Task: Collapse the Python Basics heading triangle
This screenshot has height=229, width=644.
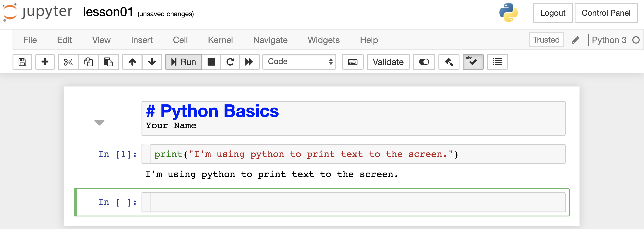Action: coord(99,122)
